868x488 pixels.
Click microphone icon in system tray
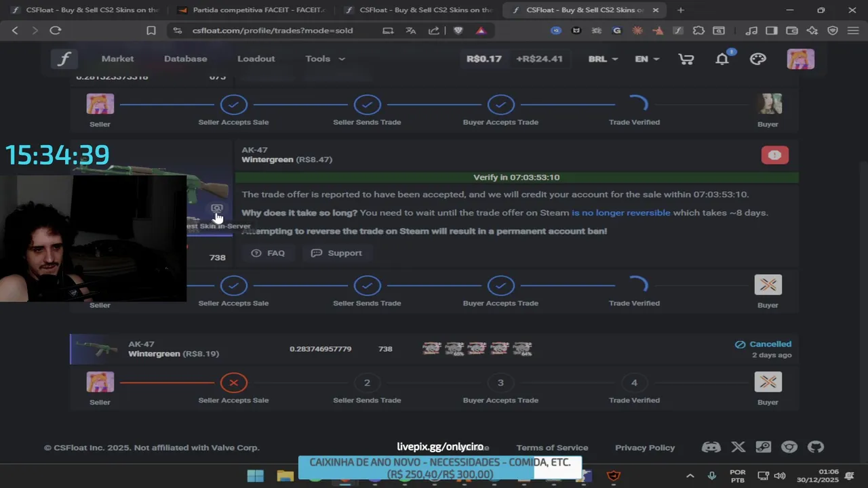(x=711, y=476)
